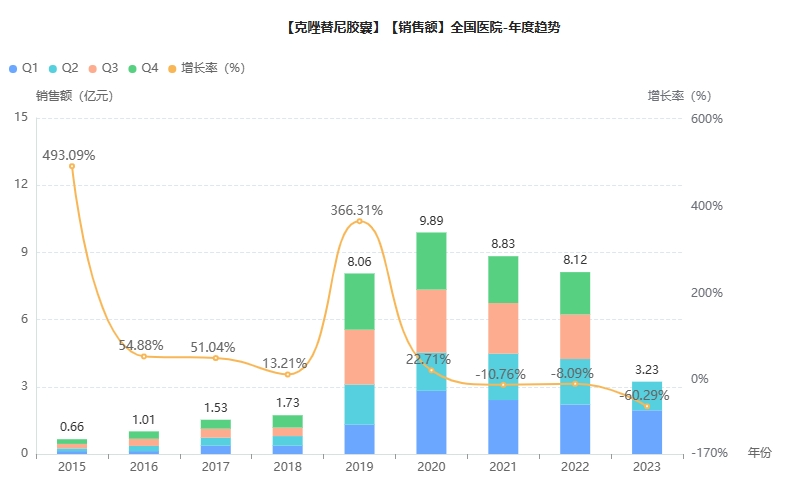Select the blue Q1 segment of 2021 bar

(503, 426)
